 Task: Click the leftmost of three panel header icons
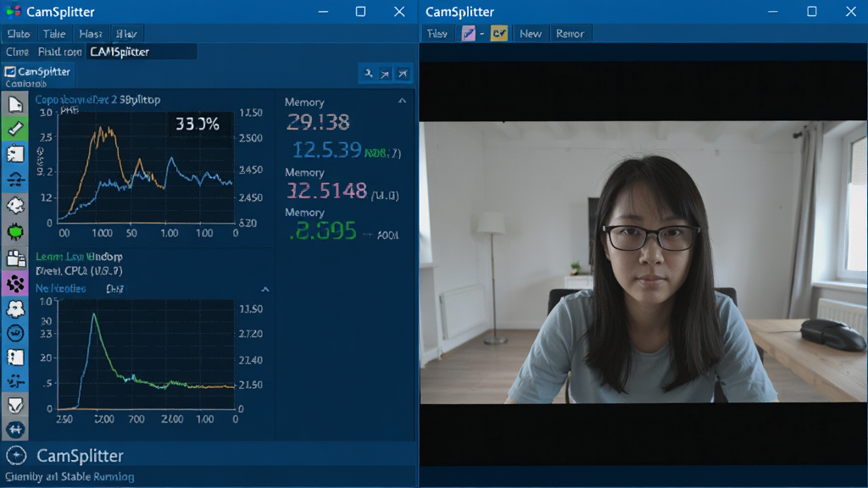point(368,74)
